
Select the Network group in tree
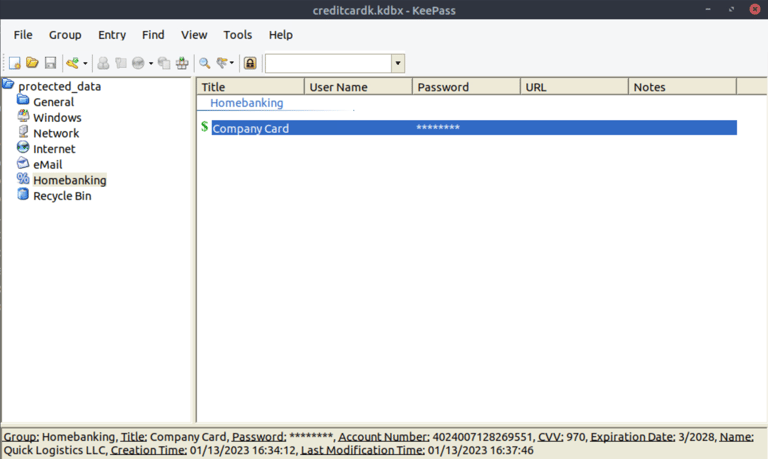[x=56, y=133]
